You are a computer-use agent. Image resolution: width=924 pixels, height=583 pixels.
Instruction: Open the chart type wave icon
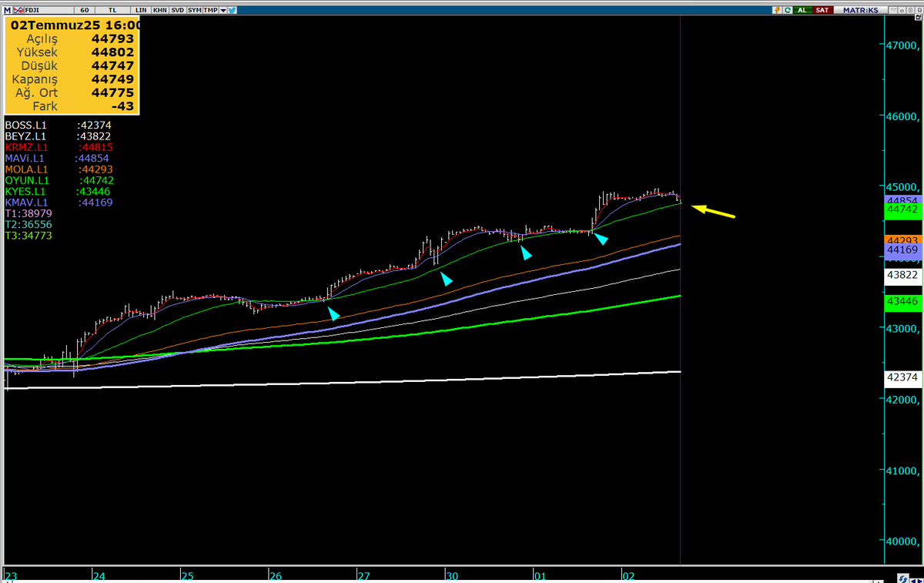pos(18,10)
